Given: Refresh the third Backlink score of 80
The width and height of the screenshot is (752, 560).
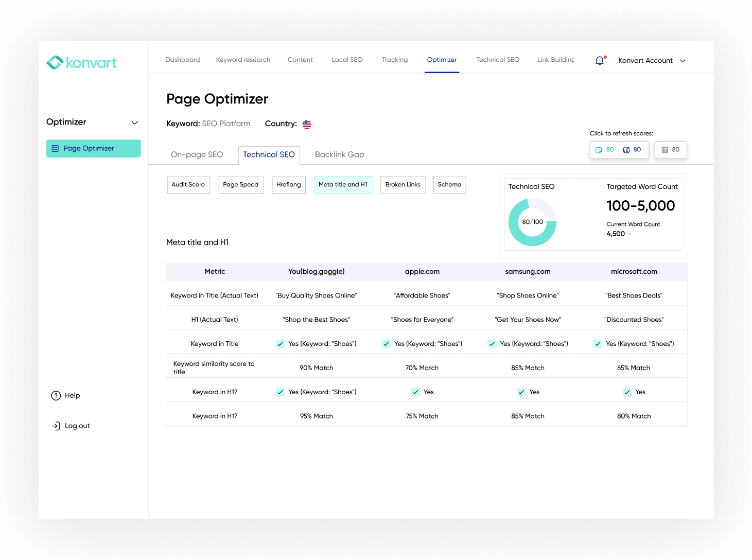Looking at the screenshot, I should click(x=670, y=150).
